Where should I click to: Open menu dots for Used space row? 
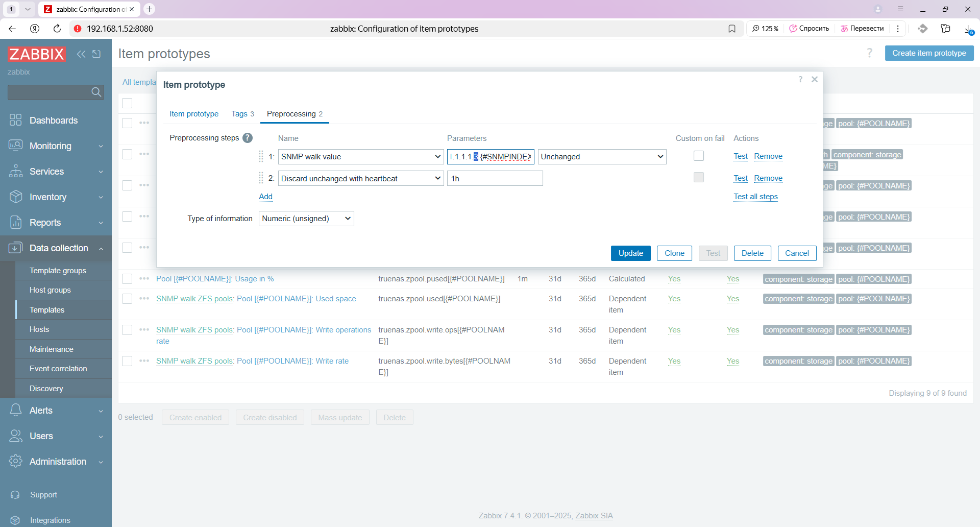click(144, 298)
